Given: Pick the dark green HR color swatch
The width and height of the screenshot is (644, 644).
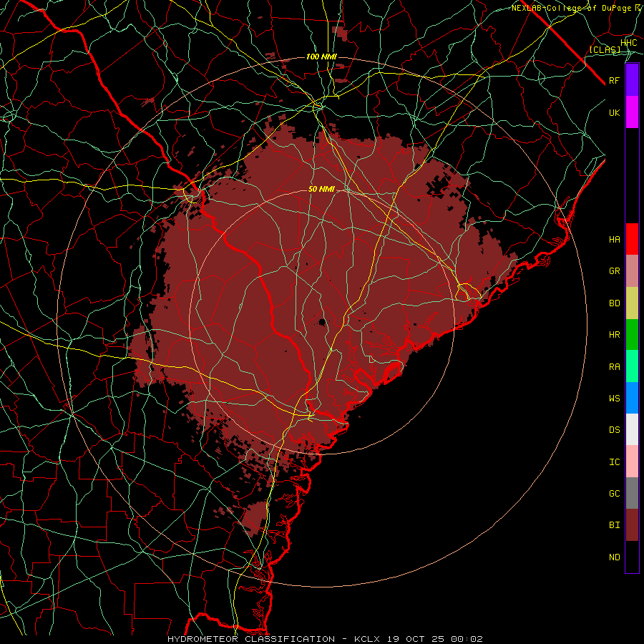Looking at the screenshot, I should tap(632, 335).
